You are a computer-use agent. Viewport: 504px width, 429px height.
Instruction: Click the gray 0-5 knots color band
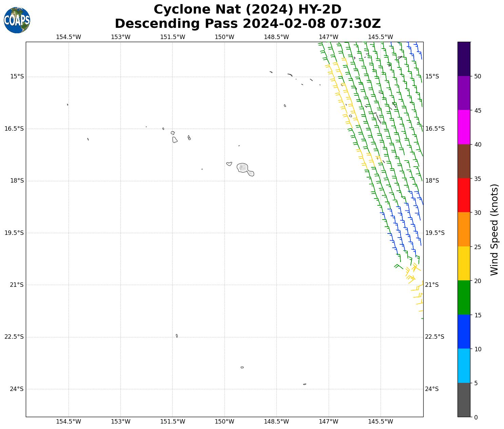[464, 399]
